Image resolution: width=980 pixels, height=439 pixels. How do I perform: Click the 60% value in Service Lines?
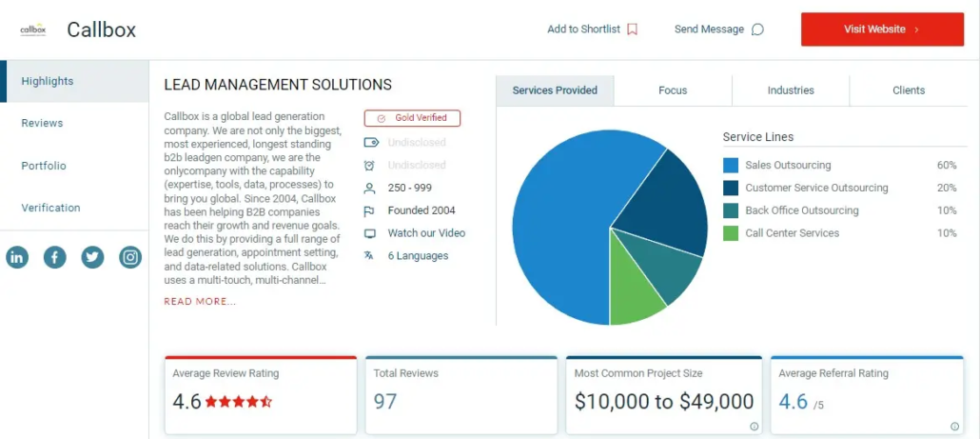pos(947,165)
